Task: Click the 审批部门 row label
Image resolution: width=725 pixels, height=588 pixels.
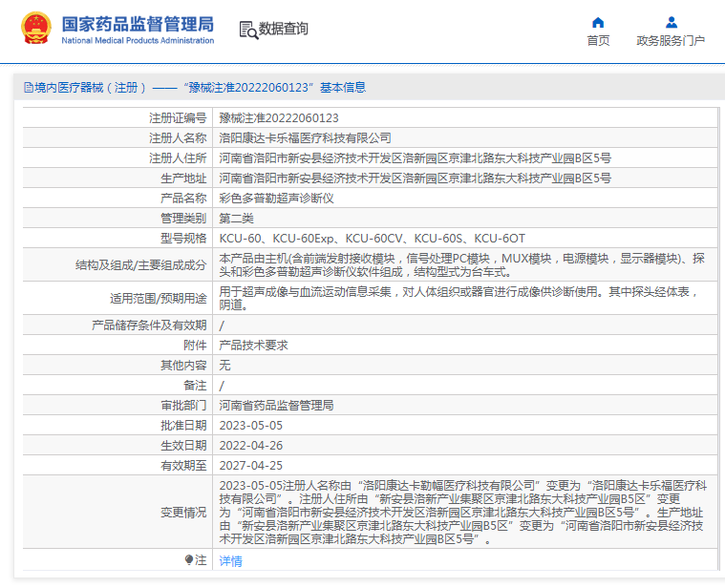Action: pyautogui.click(x=183, y=406)
